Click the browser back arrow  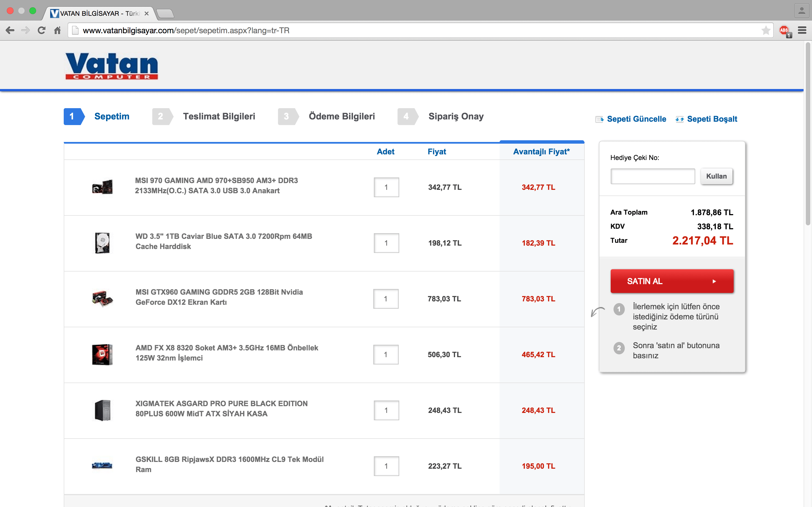tap(10, 30)
